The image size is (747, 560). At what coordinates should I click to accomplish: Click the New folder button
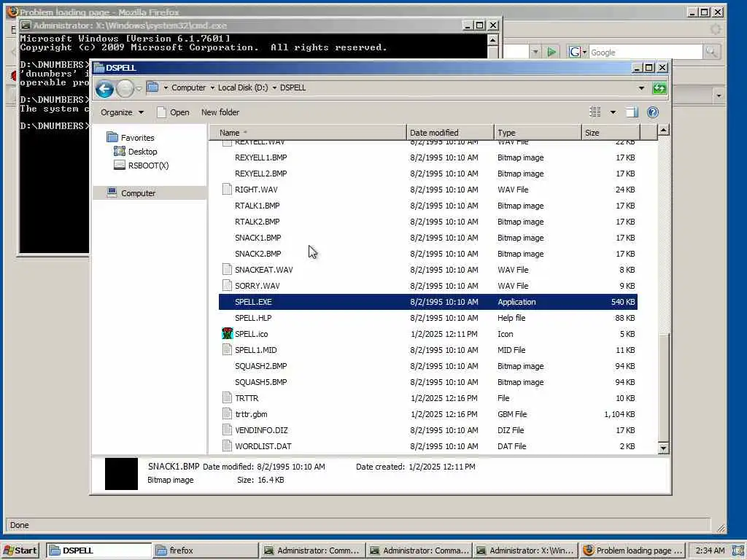pos(220,112)
